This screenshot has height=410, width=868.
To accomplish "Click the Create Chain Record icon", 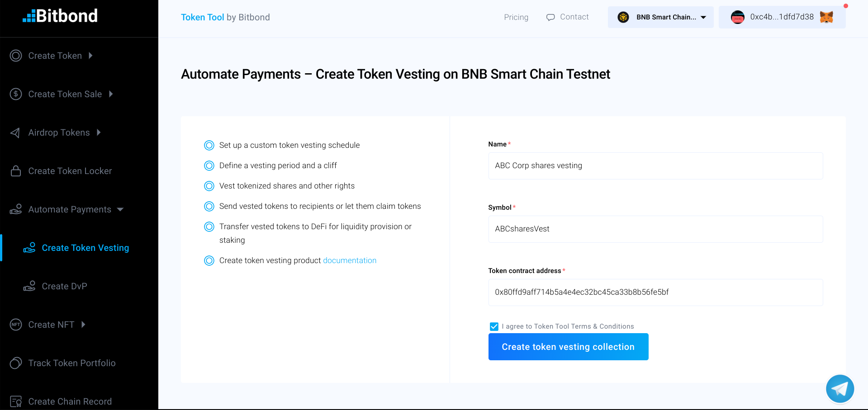I will [x=16, y=401].
